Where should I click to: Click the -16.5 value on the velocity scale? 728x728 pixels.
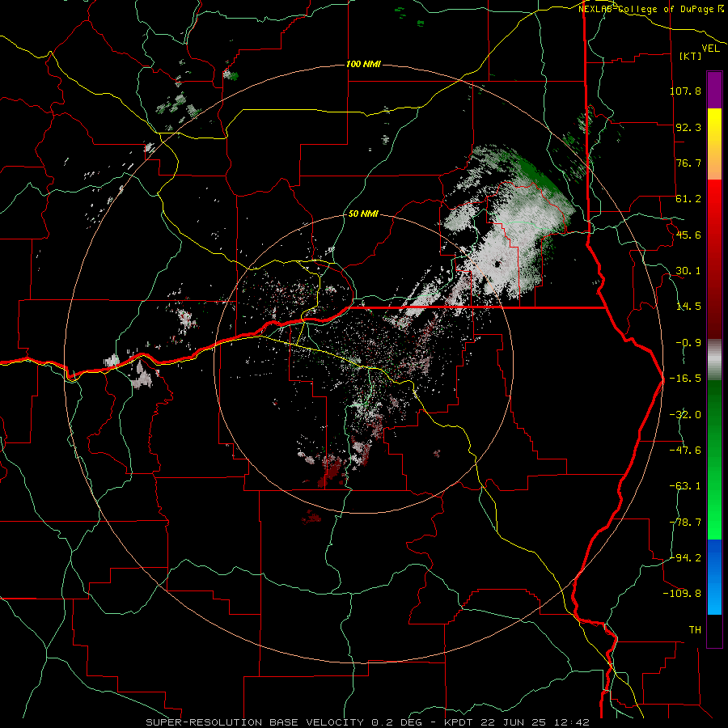click(x=685, y=379)
